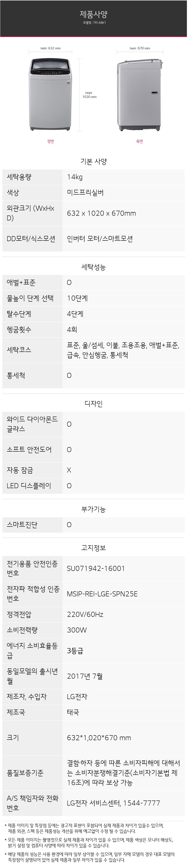Click the 미드프리실버 color value
Viewport: 188px width, 868px height.
(x=85, y=193)
